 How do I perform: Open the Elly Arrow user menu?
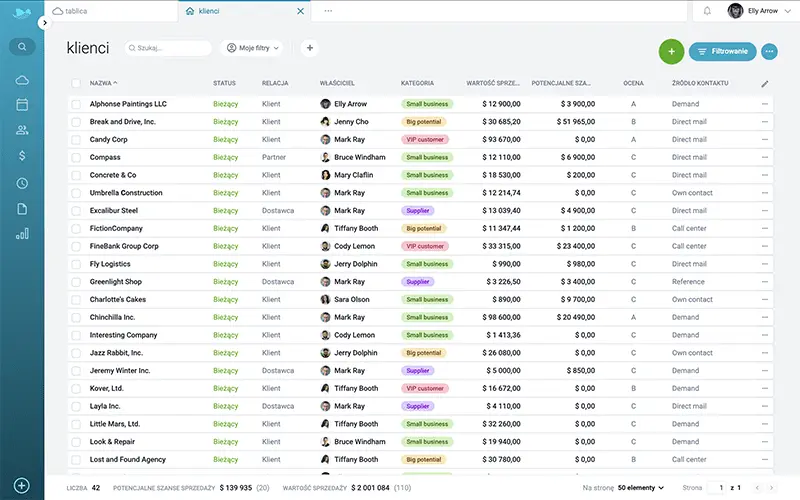[759, 11]
